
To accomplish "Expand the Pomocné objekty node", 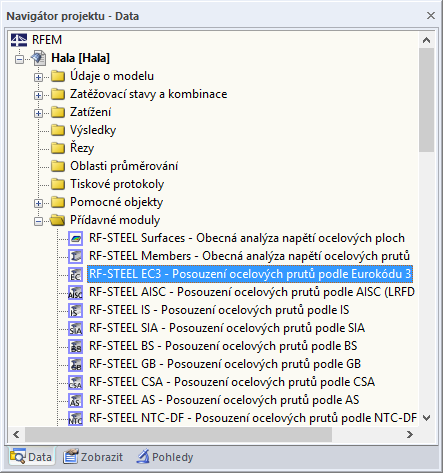I will pos(38,203).
